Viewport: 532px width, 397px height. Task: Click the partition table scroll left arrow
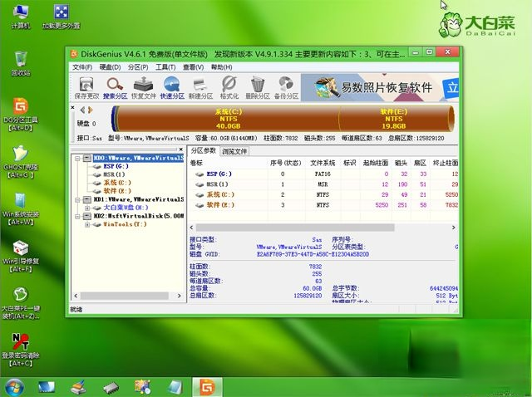(192, 228)
